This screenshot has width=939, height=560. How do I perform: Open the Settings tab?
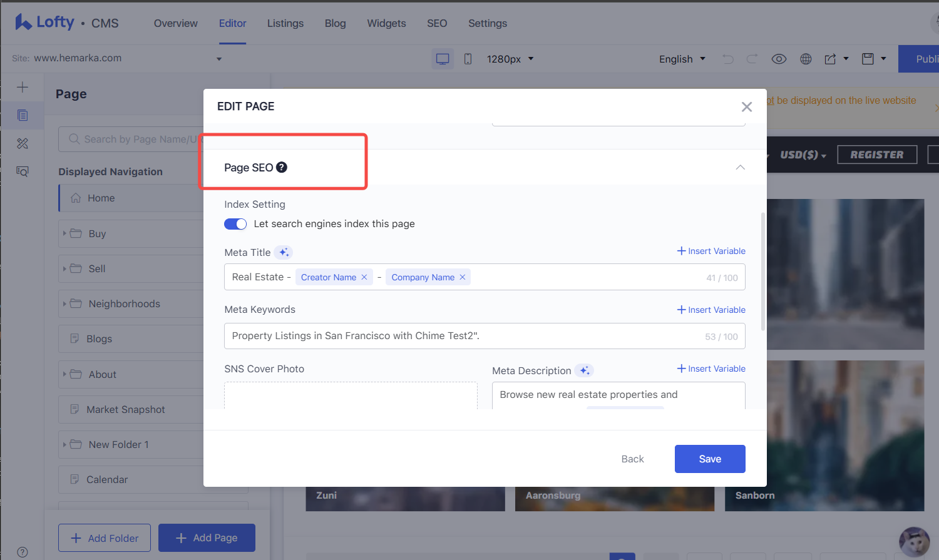point(488,23)
